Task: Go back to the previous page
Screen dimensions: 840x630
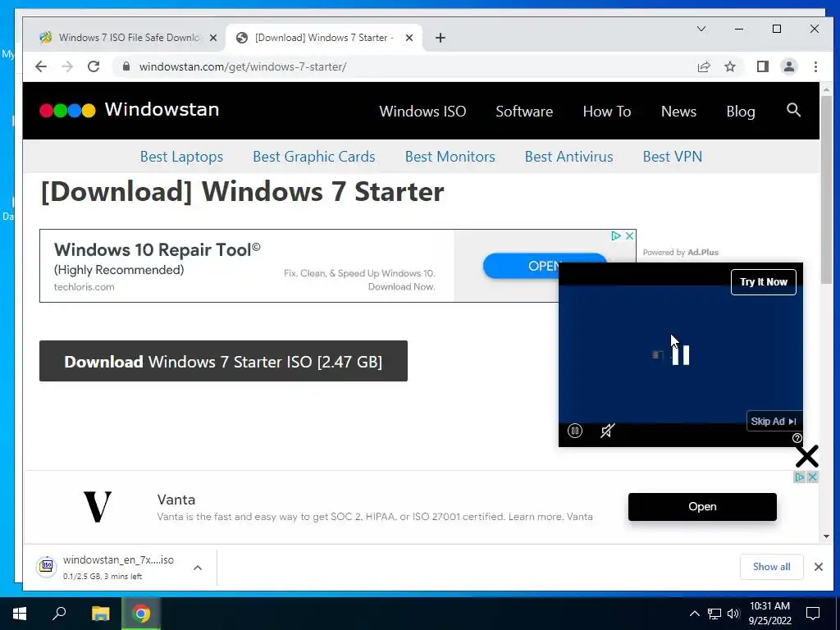Action: (x=41, y=66)
